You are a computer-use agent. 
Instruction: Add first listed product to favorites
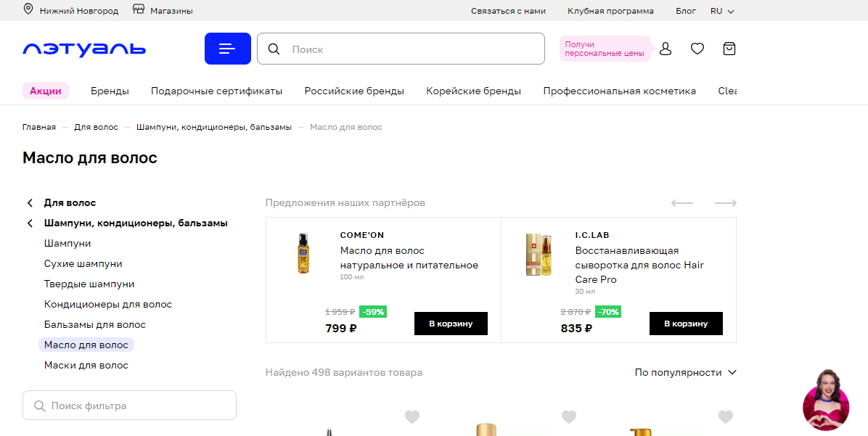click(x=412, y=417)
